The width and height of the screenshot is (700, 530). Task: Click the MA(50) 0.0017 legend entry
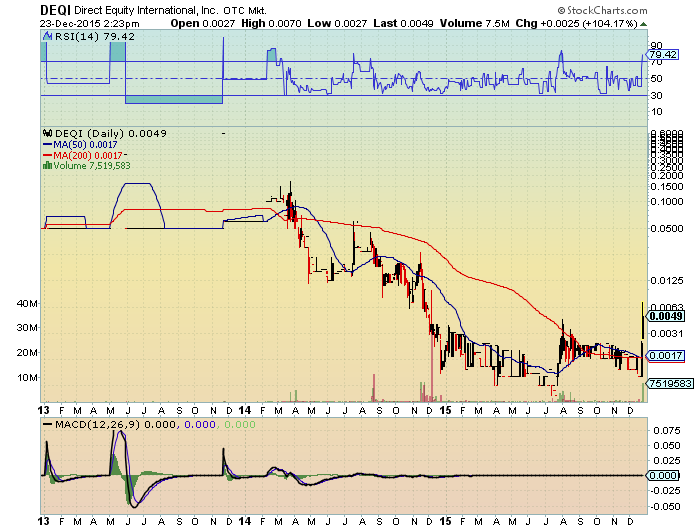80,145
